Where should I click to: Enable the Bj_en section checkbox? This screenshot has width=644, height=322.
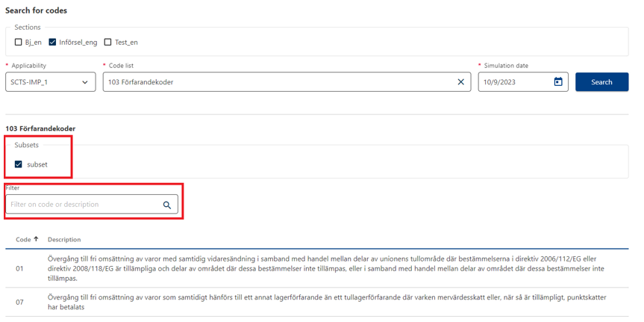click(19, 43)
